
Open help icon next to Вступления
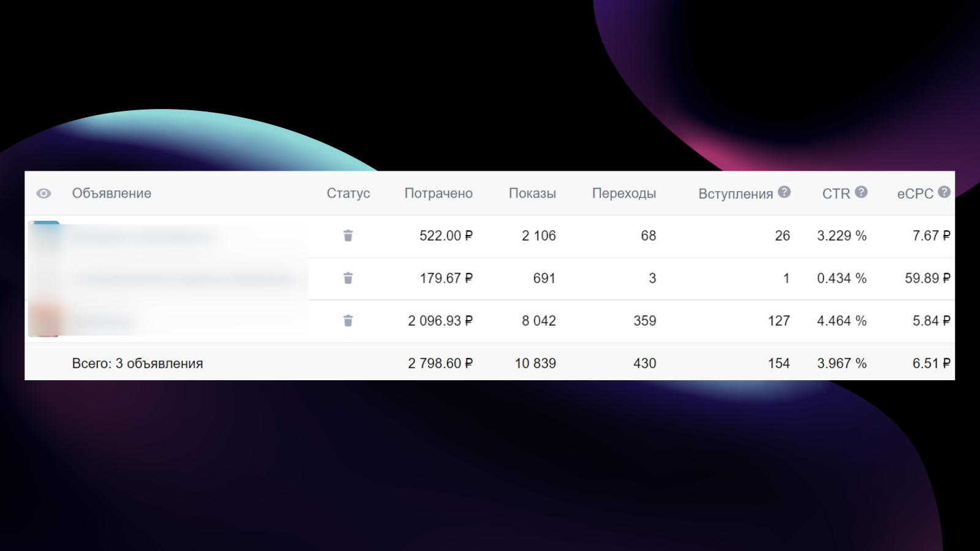[x=784, y=192]
